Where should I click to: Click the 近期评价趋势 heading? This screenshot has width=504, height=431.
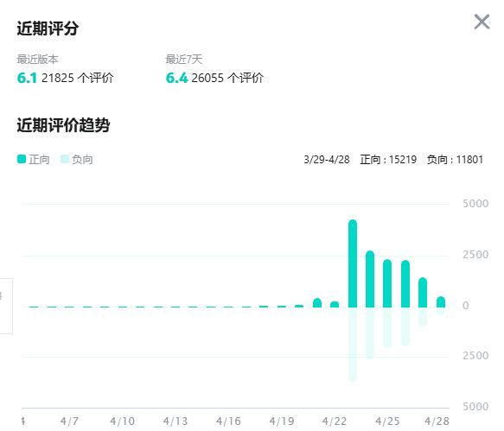pos(63,124)
